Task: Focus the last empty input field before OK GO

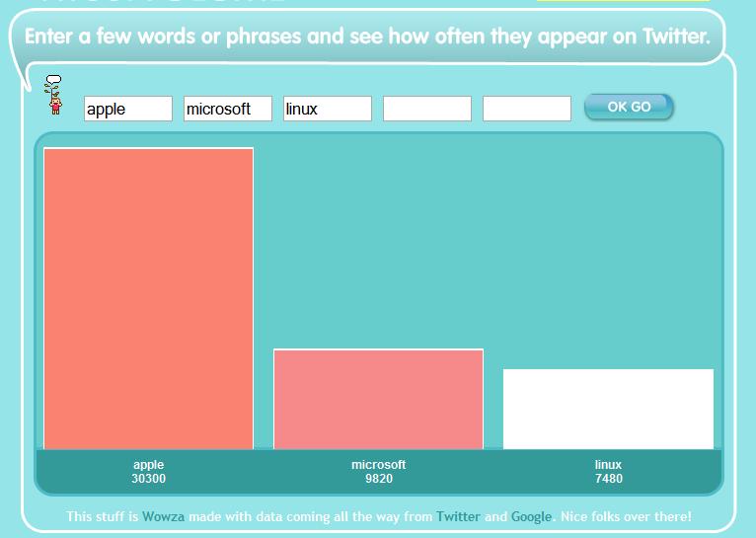Action: click(527, 109)
